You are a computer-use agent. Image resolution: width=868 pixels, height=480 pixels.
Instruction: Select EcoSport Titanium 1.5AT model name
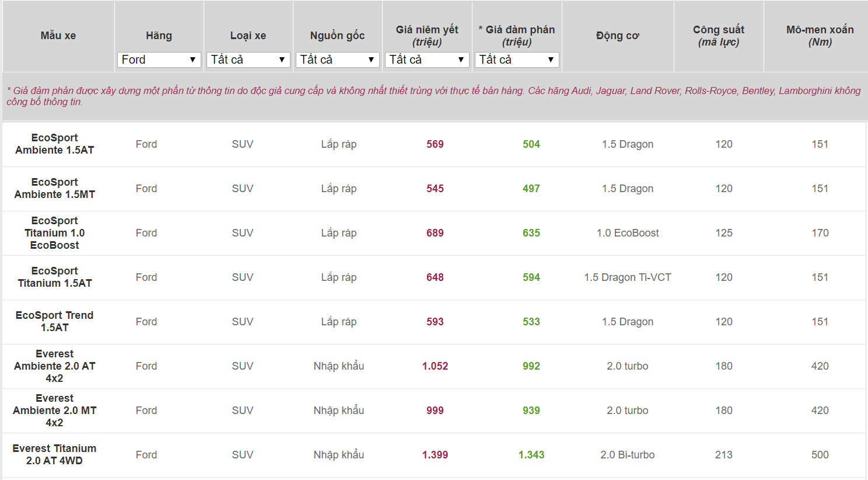55,277
